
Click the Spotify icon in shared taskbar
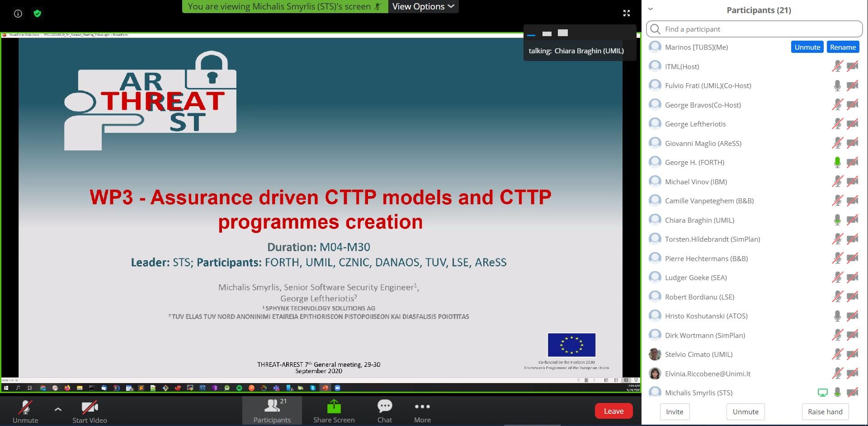point(239,388)
